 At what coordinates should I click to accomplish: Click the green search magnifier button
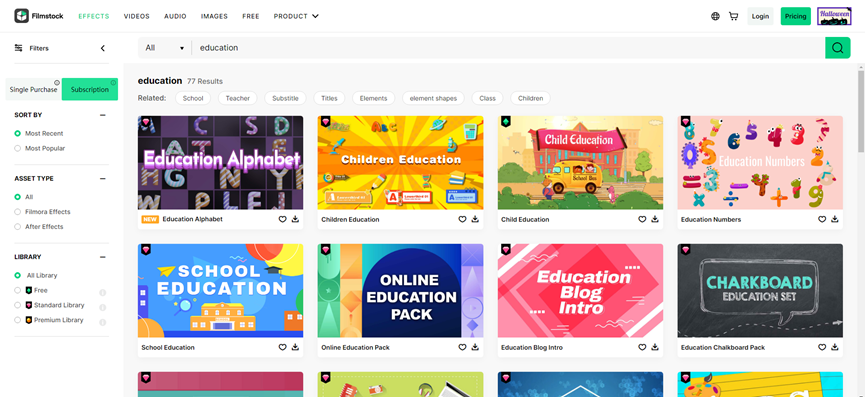(x=837, y=48)
